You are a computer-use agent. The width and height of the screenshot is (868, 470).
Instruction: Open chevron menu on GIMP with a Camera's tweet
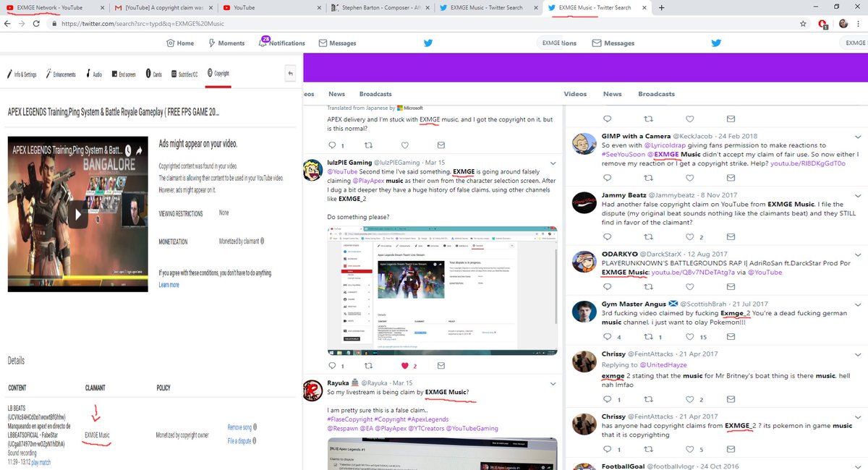click(859, 135)
